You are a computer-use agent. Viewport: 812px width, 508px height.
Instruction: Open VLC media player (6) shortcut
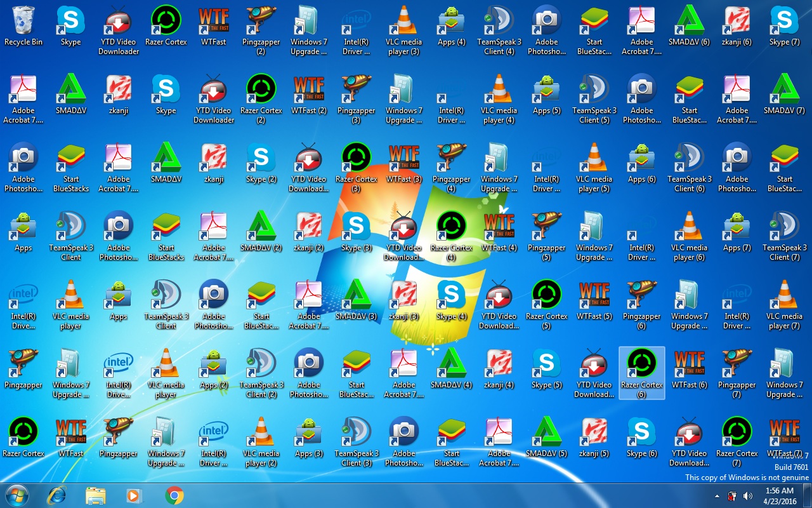click(690, 236)
